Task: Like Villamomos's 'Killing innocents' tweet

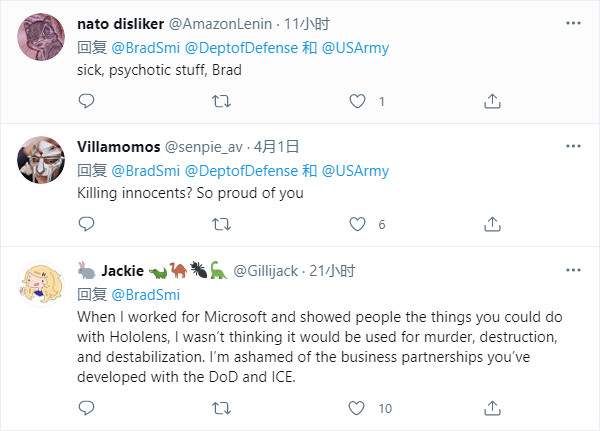Action: 358,224
